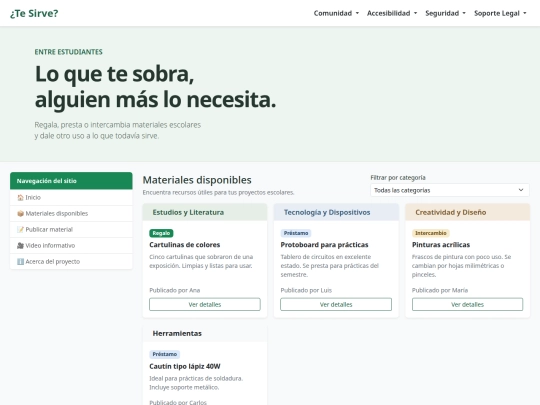This screenshot has width=540, height=405.
Task: Go to Inicio in sidebar navigation
Action: pyautogui.click(x=71, y=198)
